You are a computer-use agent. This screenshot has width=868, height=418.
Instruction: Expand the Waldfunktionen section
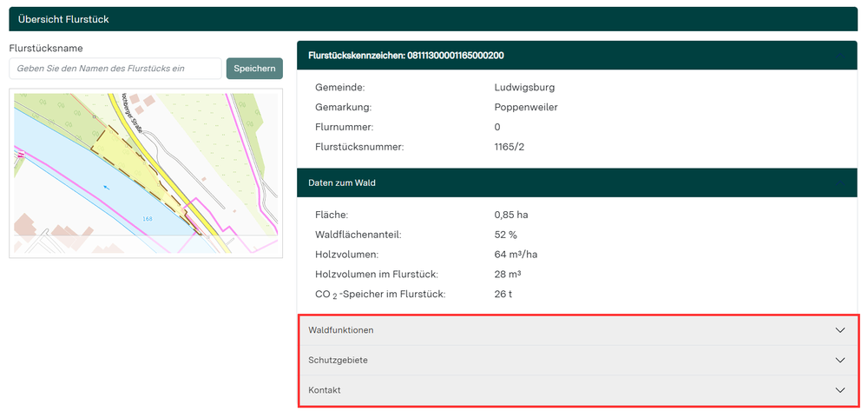[x=577, y=330]
